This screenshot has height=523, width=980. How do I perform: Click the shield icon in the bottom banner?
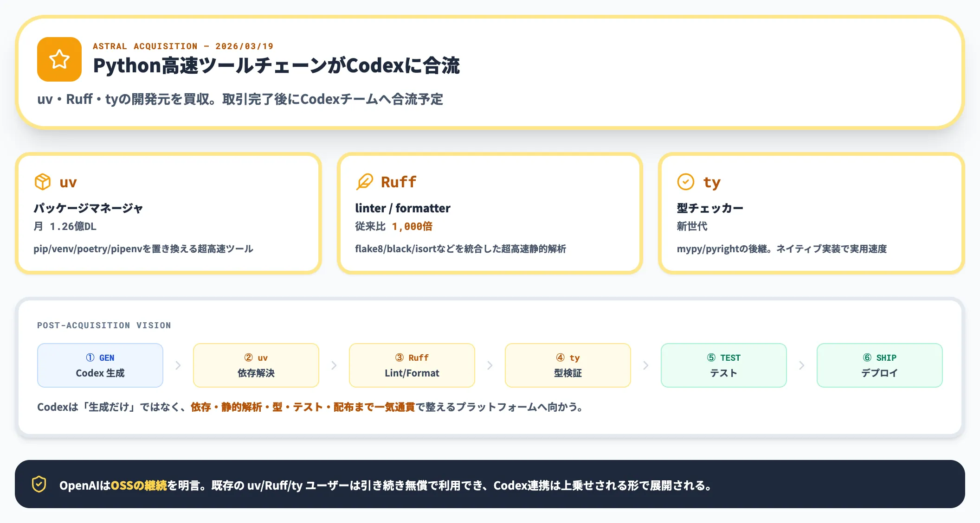tap(39, 485)
